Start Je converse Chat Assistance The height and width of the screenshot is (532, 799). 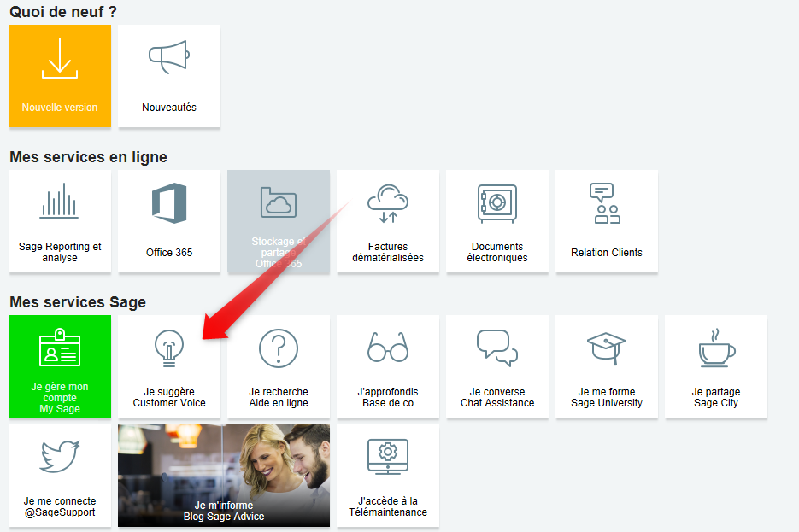click(497, 366)
